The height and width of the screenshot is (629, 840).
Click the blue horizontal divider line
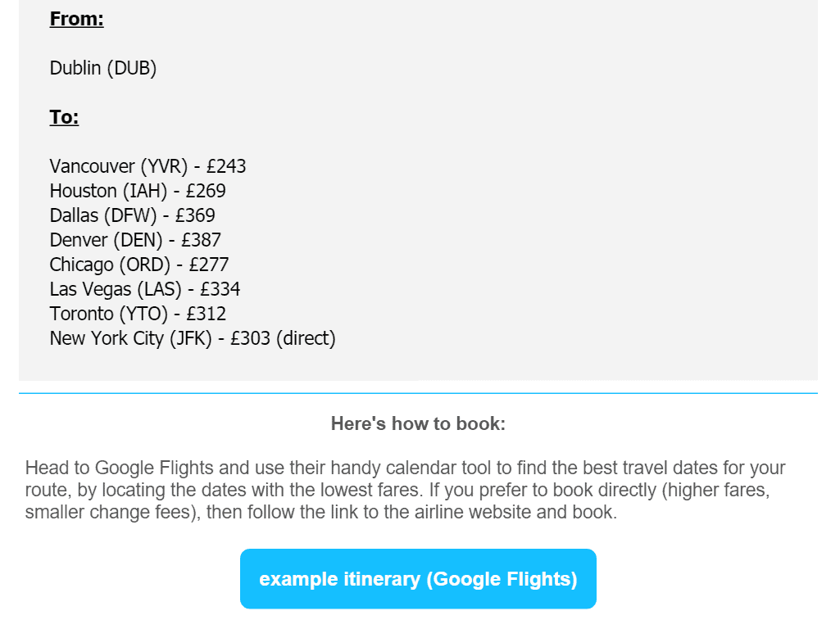pos(418,393)
